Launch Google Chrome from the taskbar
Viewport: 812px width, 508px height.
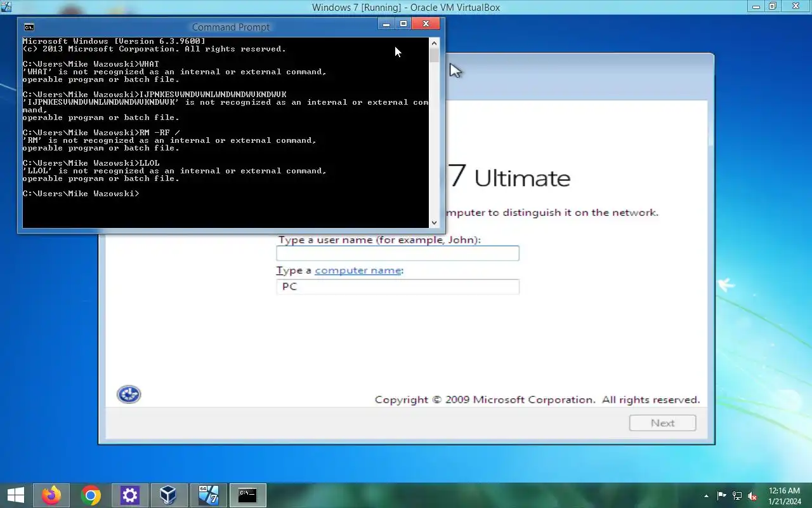(91, 495)
